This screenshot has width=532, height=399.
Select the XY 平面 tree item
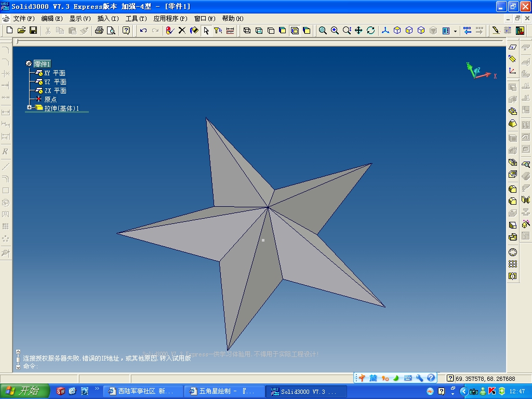point(55,73)
